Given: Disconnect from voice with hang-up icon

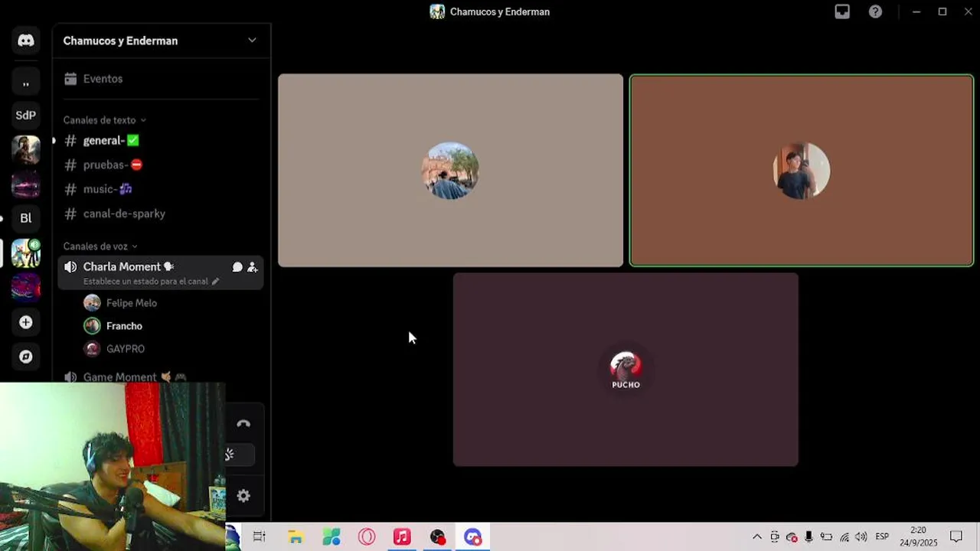Looking at the screenshot, I should coord(243,424).
